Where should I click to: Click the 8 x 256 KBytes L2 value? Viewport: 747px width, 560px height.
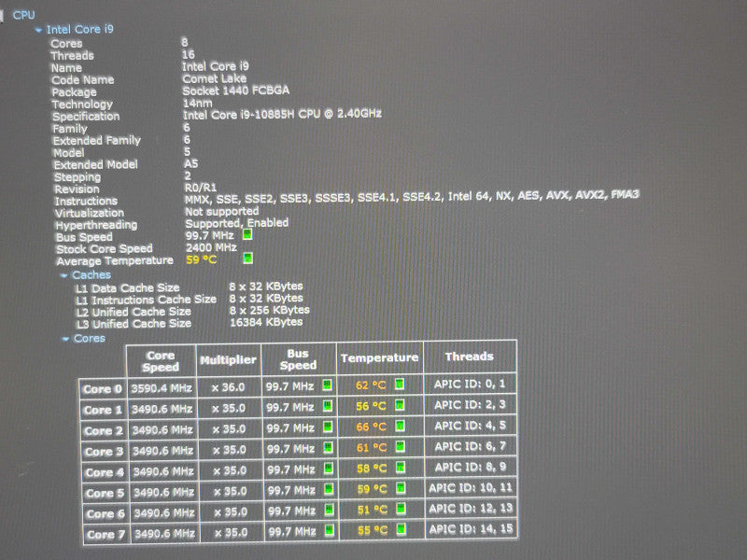point(270,311)
